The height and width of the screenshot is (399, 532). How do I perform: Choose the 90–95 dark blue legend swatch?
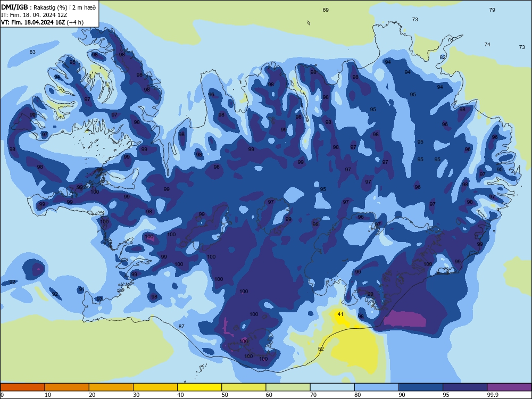(x=421, y=387)
